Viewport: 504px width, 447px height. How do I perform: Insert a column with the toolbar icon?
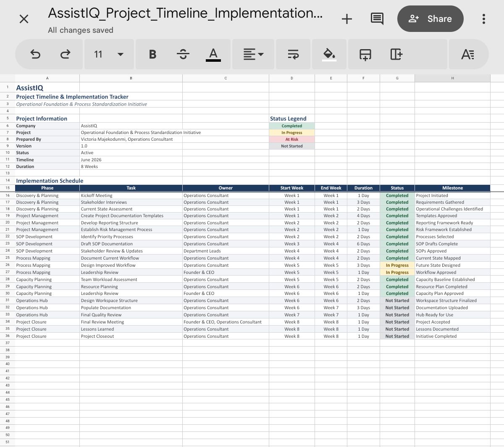396,54
